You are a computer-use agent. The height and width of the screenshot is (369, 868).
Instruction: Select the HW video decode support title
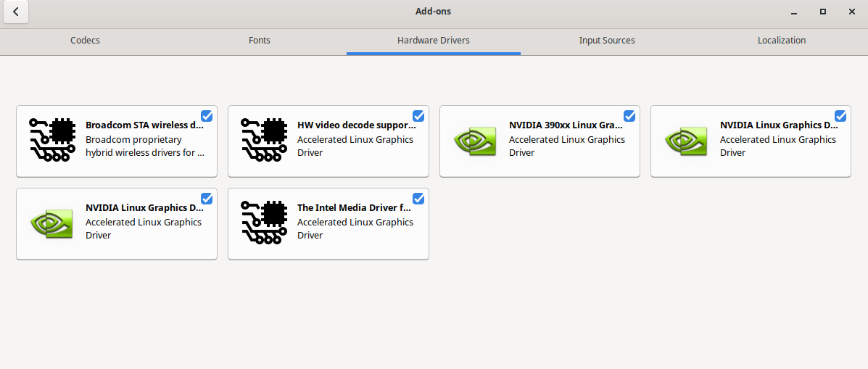pyautogui.click(x=357, y=125)
